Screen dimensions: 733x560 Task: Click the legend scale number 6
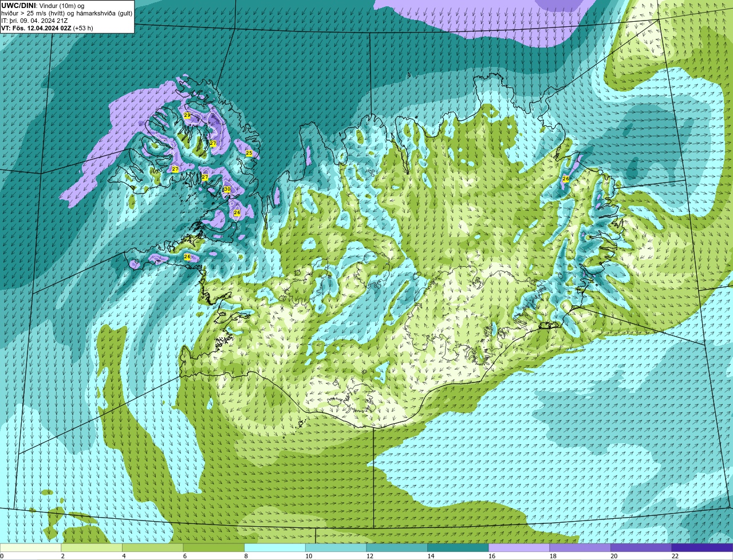(185, 556)
